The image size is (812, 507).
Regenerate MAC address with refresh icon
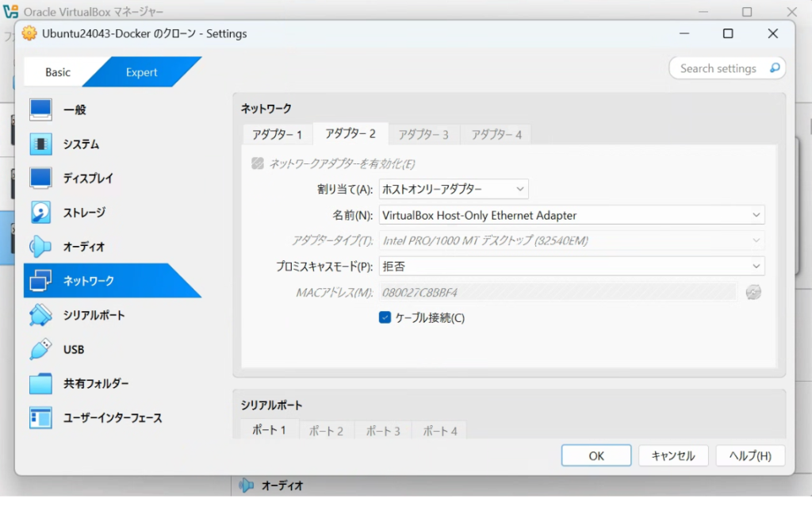click(753, 292)
